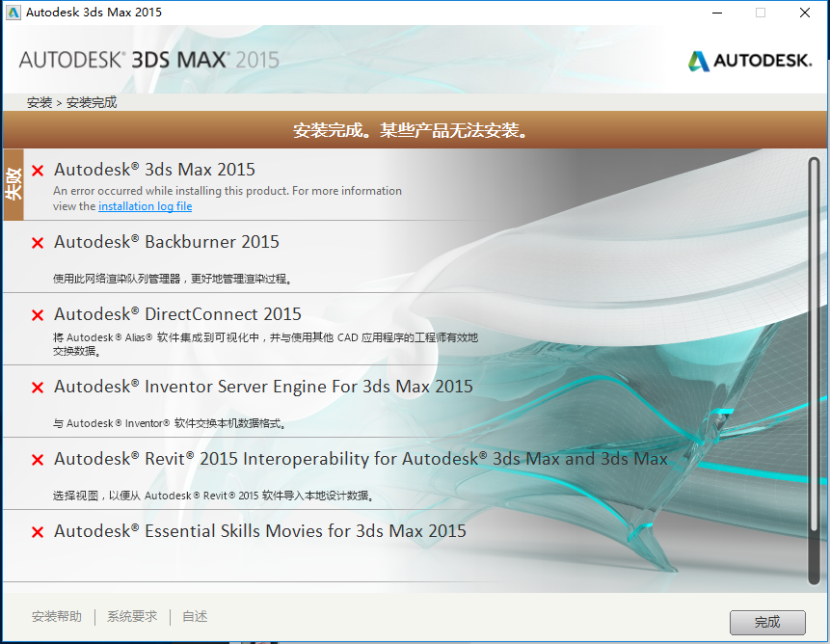Click red X icon beside Autodesk 3ds Max 2015
Viewport: 830px width, 644px height.
38,171
